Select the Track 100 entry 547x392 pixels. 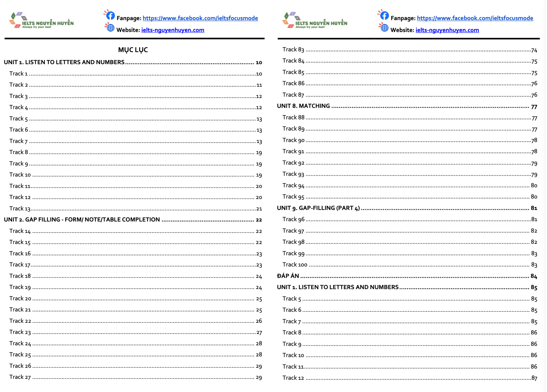click(x=410, y=265)
